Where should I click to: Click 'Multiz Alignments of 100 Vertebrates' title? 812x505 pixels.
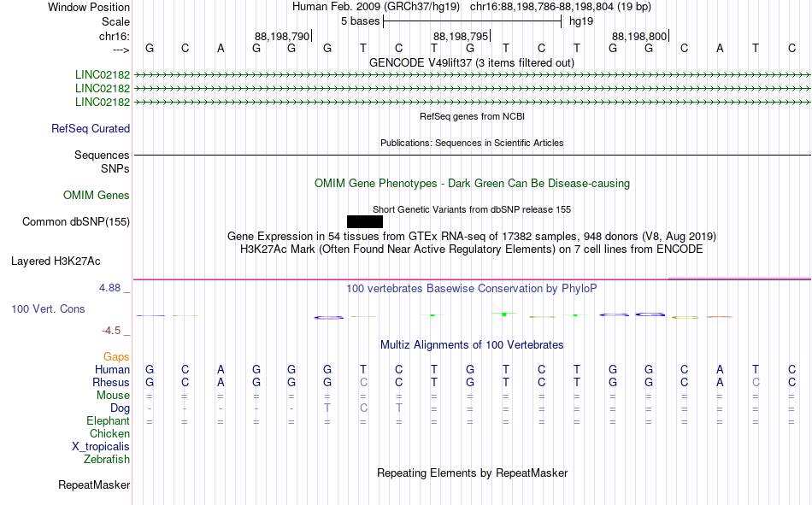click(472, 345)
